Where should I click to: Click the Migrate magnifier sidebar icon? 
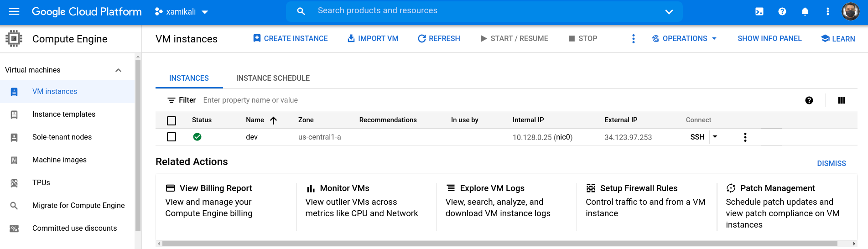pyautogui.click(x=14, y=206)
